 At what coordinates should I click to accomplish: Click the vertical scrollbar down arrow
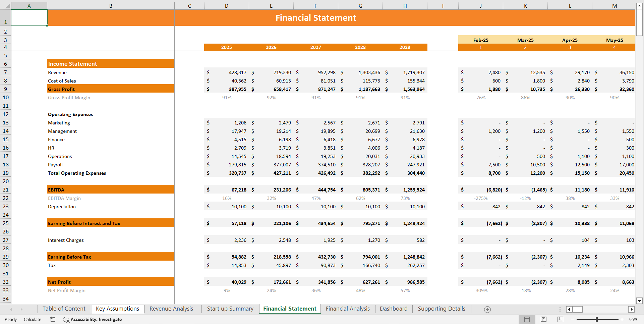(x=640, y=301)
